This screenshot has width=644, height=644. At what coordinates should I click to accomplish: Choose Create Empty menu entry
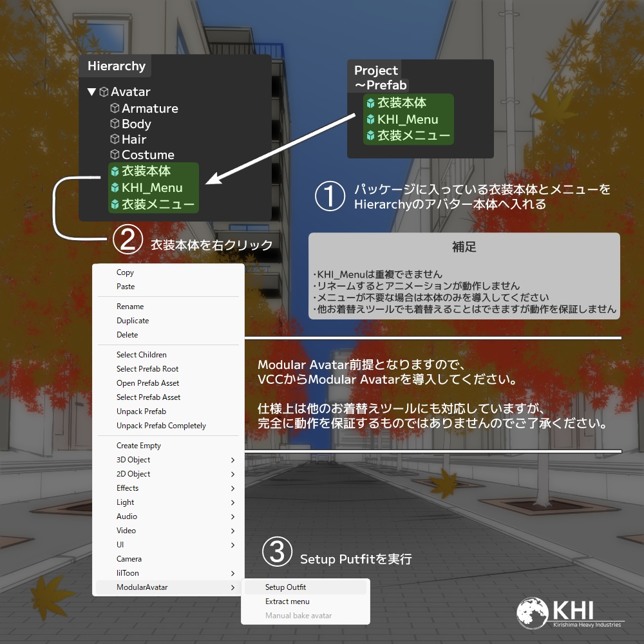[x=168, y=446]
